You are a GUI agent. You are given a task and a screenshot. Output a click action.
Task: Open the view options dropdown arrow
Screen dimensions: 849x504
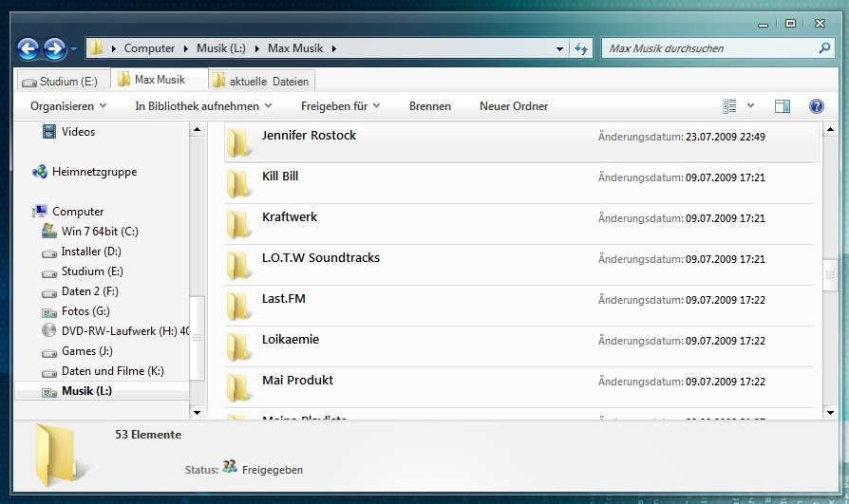(750, 106)
